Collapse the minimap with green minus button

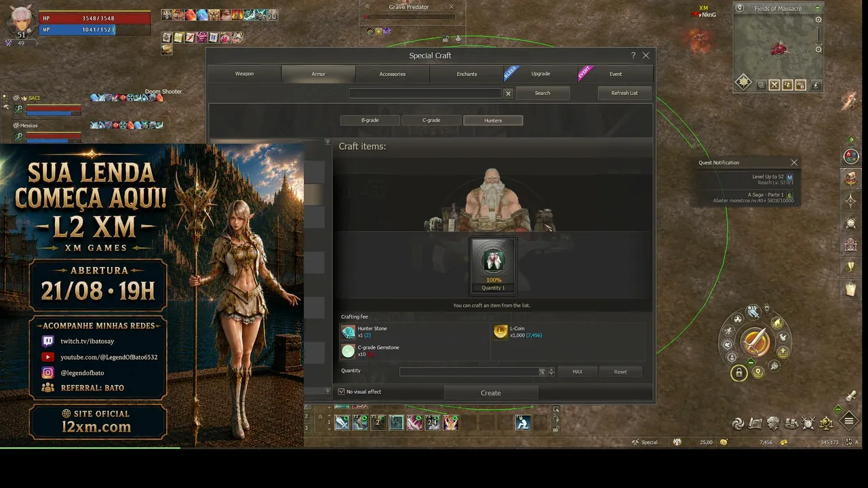tap(818, 8)
